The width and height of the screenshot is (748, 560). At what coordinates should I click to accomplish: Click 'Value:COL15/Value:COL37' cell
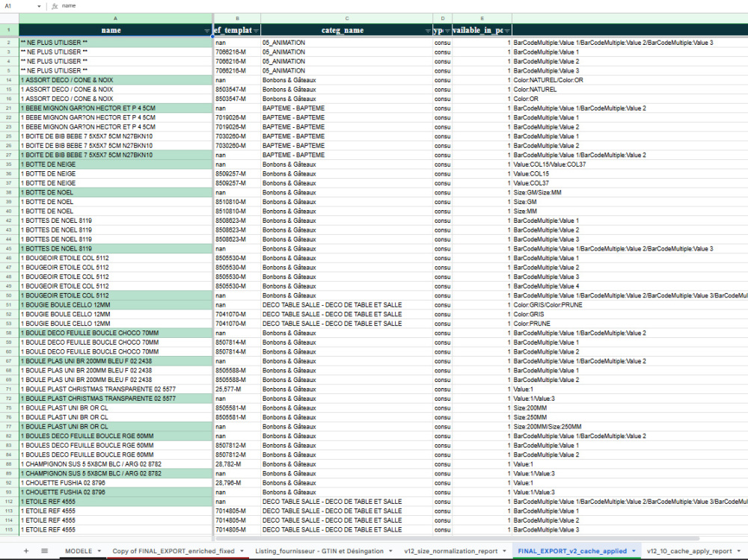pos(630,164)
